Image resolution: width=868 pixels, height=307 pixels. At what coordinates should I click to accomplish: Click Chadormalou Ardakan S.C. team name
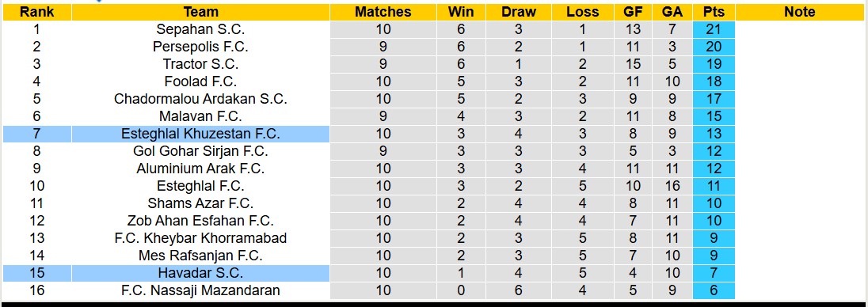click(200, 99)
